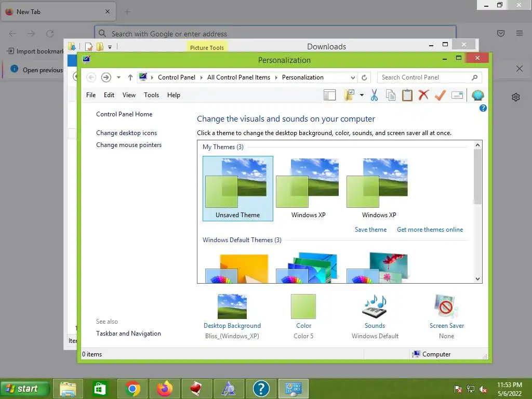Image resolution: width=532 pixels, height=399 pixels.
Task: Open Change desktop icons link
Action: 127,133
